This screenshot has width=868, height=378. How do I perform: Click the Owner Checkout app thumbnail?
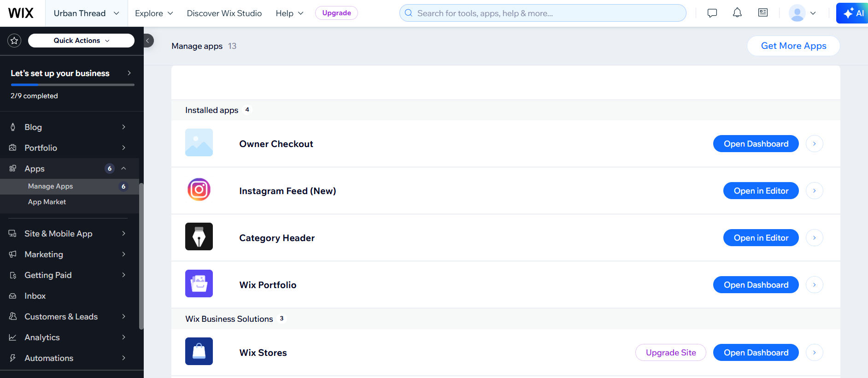(199, 142)
